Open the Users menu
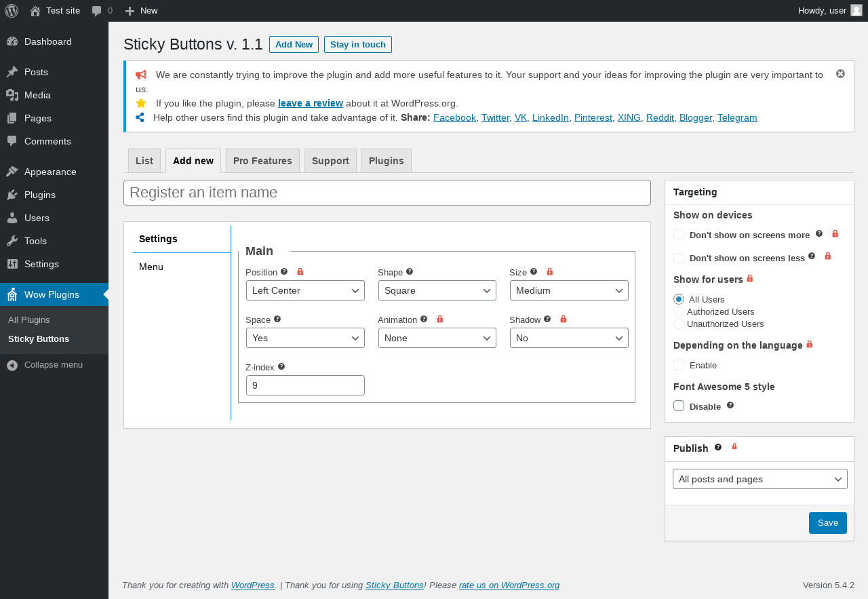868x599 pixels. click(x=54, y=218)
